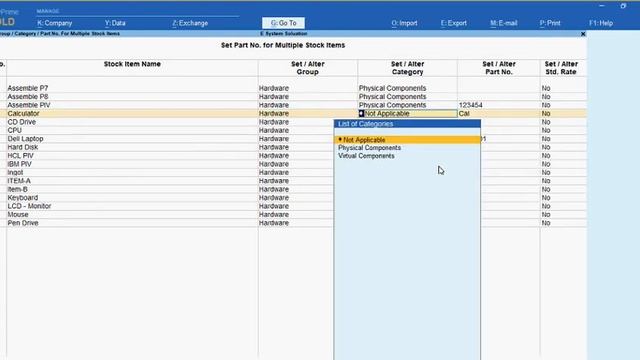Image resolution: width=640 pixels, height=360 pixels.
Task: Select the ITEM-A stock item
Action: coord(19,181)
